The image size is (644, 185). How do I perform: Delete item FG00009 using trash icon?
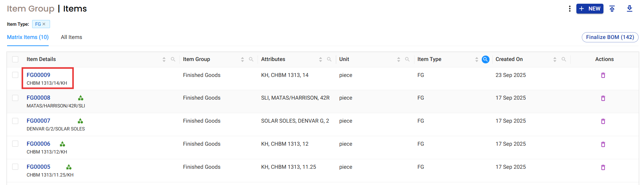pos(603,75)
